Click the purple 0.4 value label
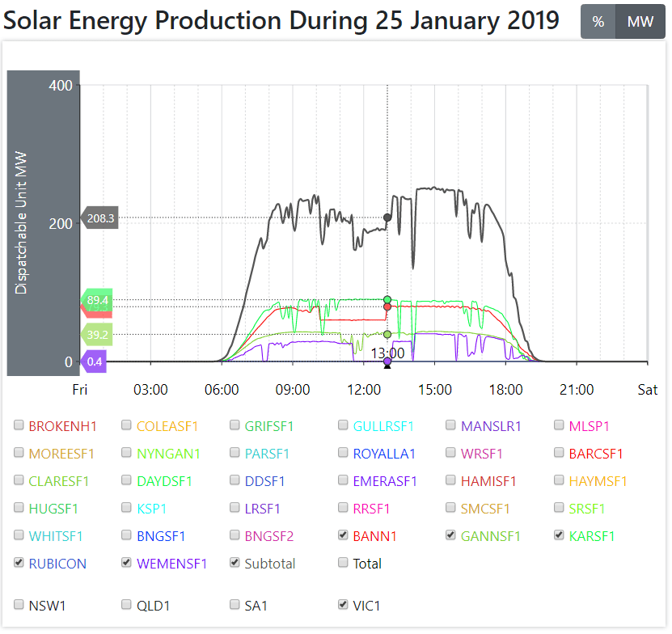 click(94, 361)
